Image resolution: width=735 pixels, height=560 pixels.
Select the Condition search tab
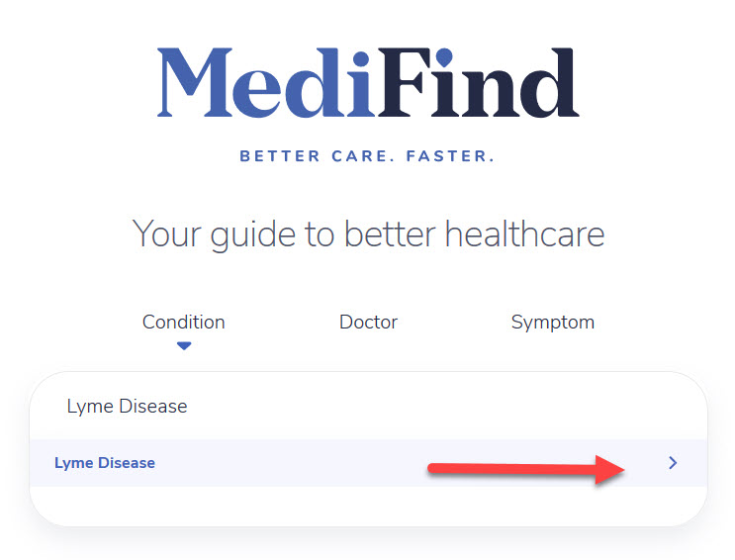point(184,323)
